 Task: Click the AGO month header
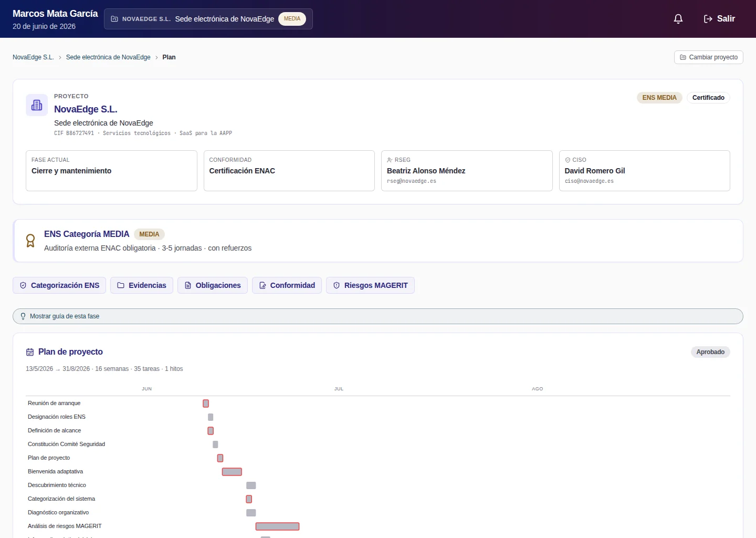point(537,389)
